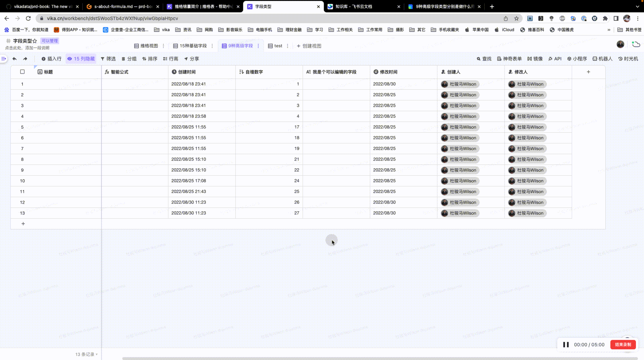Screen dimensions: 644x360
Task: Click the 分享 share button
Action: coord(192,59)
